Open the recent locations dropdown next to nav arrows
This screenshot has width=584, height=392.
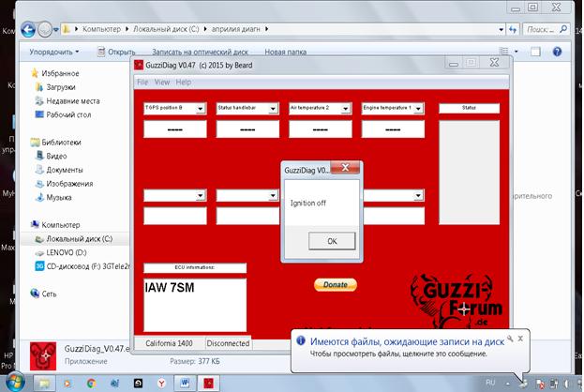click(56, 29)
